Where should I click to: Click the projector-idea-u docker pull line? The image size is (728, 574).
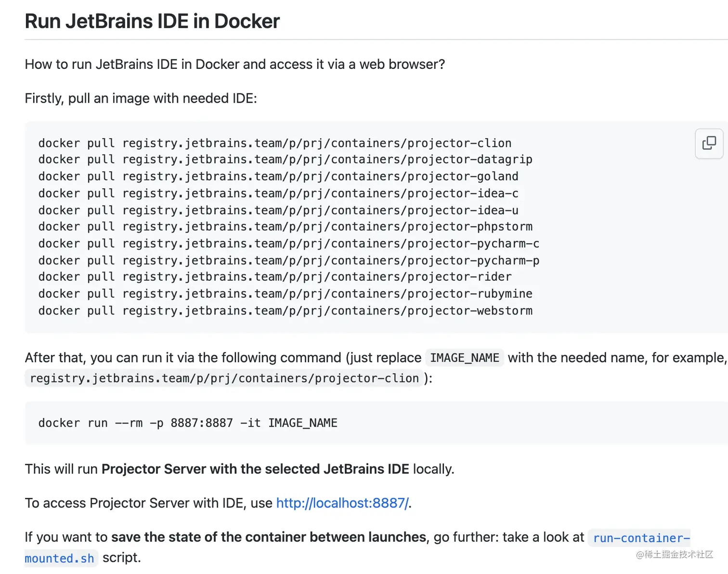(278, 210)
